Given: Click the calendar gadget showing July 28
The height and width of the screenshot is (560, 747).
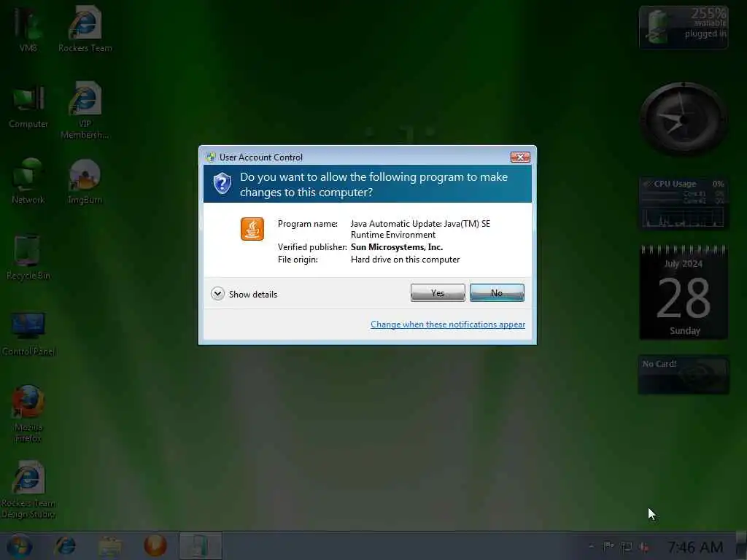Looking at the screenshot, I should point(683,292).
